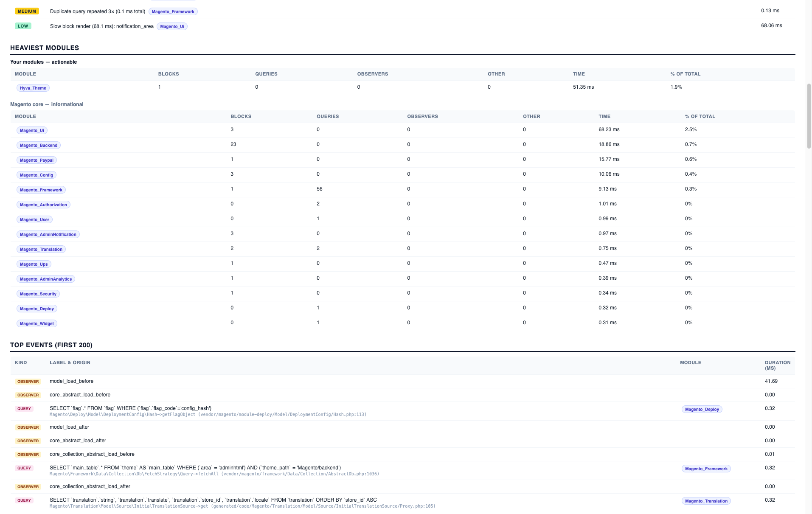Click the 68.06 ms value in the slow block row
812x514 pixels.
(x=771, y=25)
